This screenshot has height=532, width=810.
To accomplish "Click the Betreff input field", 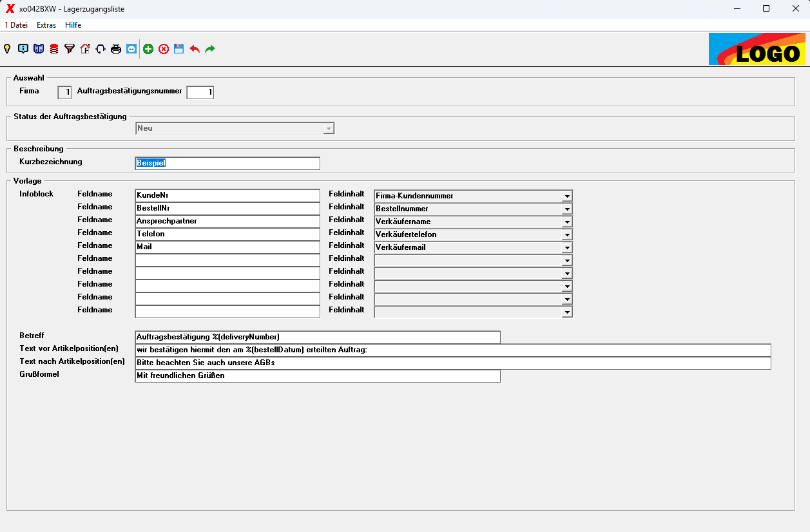I will 318,337.
